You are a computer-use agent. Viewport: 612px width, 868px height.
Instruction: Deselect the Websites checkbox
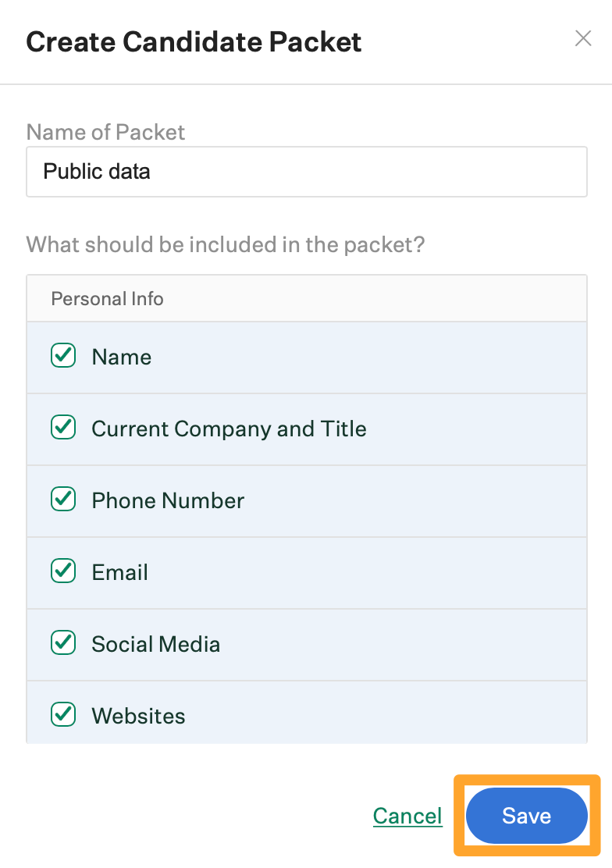pos(63,715)
